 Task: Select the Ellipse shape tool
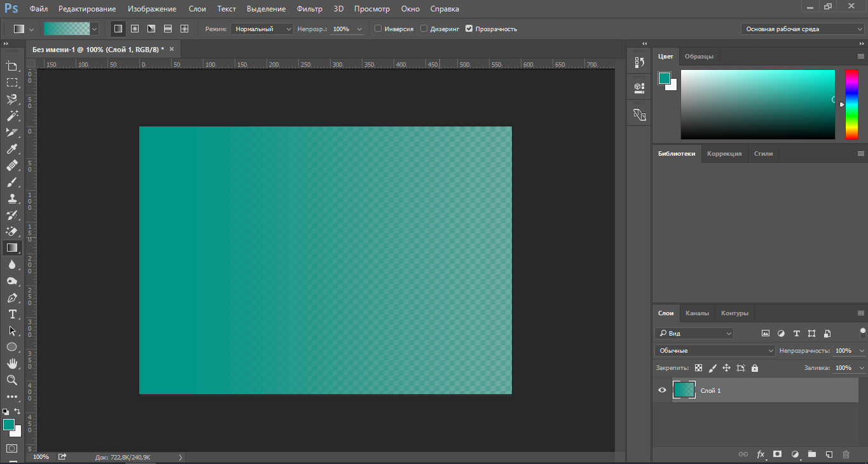[x=12, y=347]
